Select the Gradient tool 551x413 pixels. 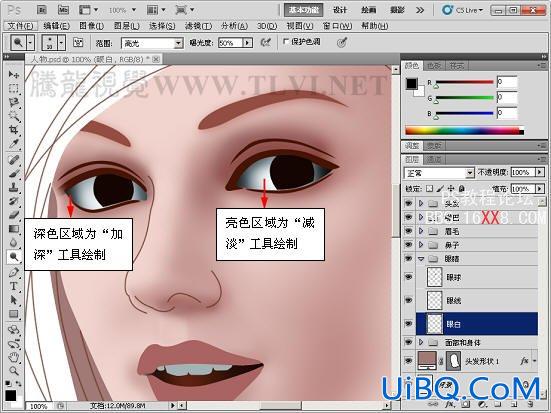(14, 229)
